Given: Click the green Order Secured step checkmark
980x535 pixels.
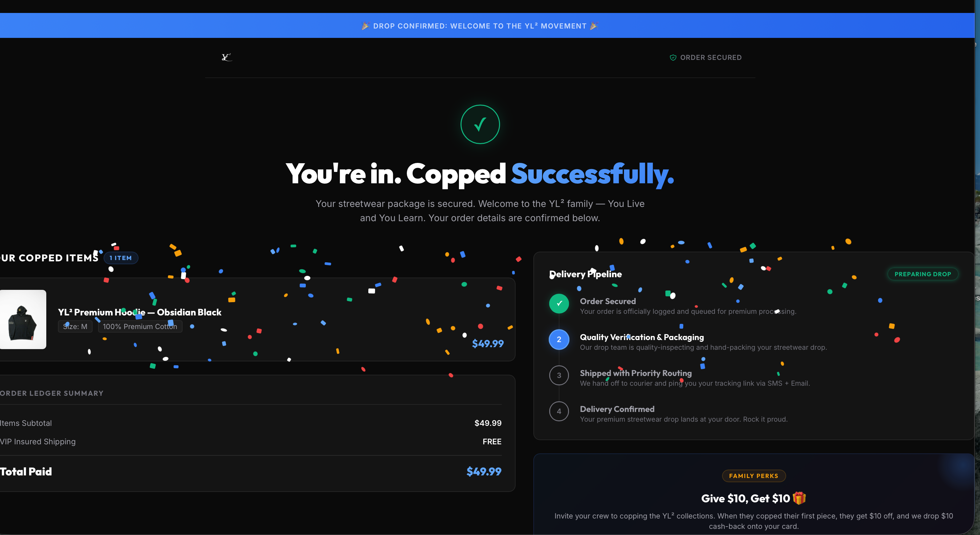Looking at the screenshot, I should click(559, 303).
